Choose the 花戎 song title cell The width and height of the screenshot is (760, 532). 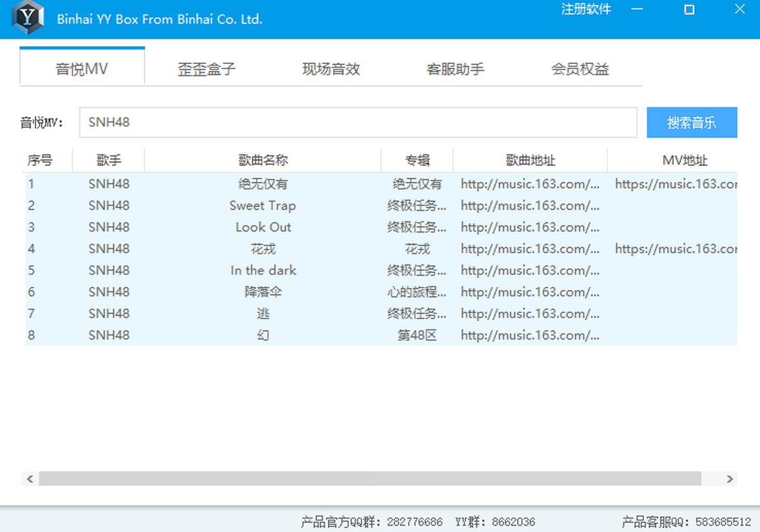tap(263, 249)
